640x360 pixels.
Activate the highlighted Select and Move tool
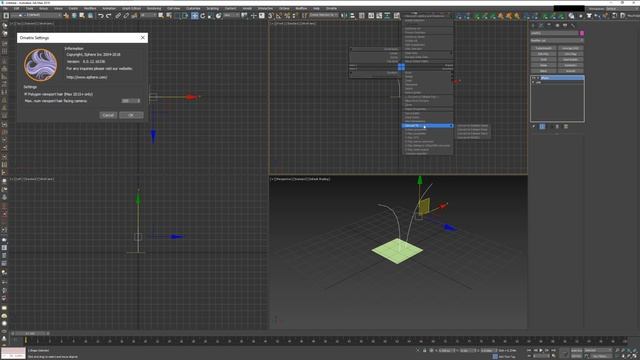click(x=195, y=16)
